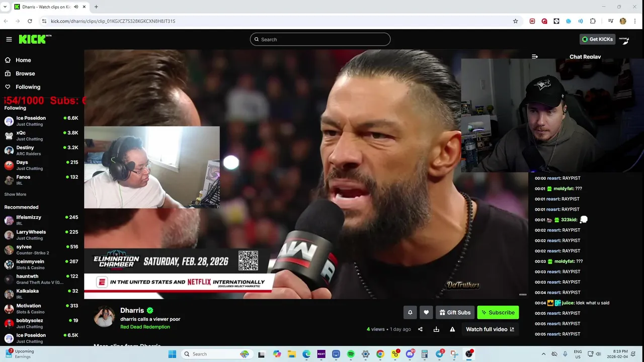Open lifeismizzy recommended channel
Image resolution: width=644 pixels, height=362 pixels.
(41, 220)
